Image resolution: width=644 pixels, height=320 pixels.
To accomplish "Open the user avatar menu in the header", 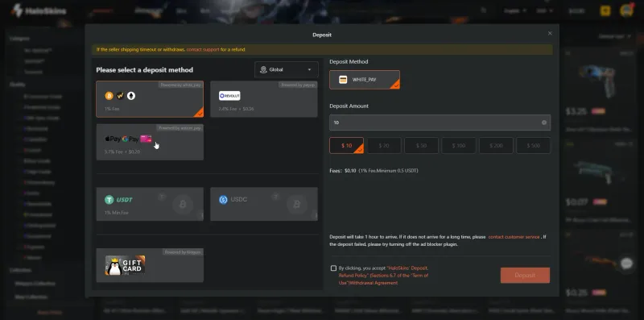I will pos(627,10).
